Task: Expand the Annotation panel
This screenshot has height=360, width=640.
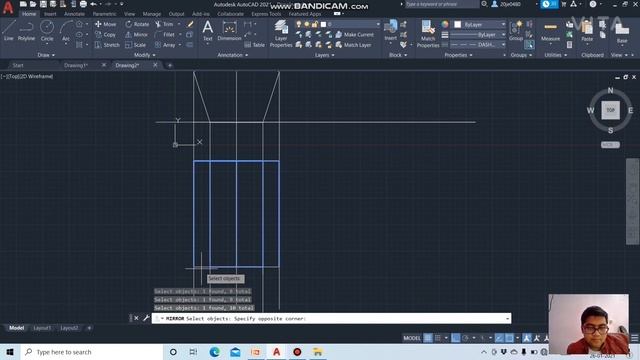Action: coord(233,55)
